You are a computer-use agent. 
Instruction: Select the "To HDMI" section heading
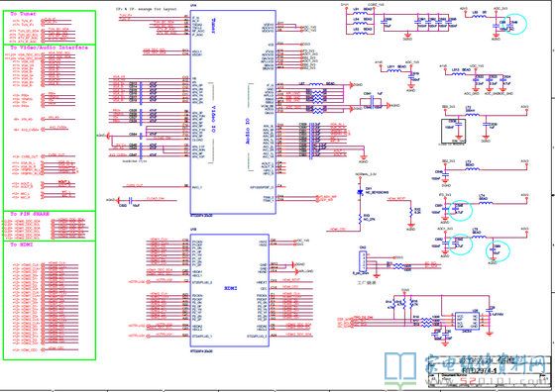pyautogui.click(x=22, y=245)
